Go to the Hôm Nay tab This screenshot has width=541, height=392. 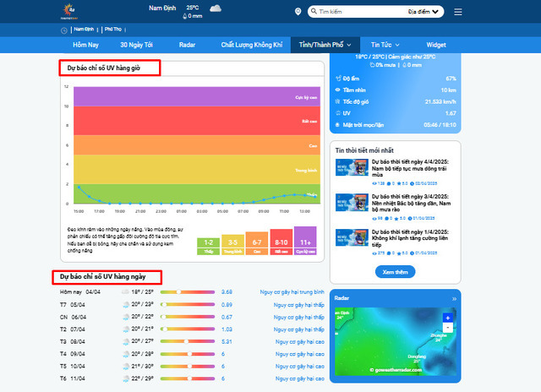point(85,44)
